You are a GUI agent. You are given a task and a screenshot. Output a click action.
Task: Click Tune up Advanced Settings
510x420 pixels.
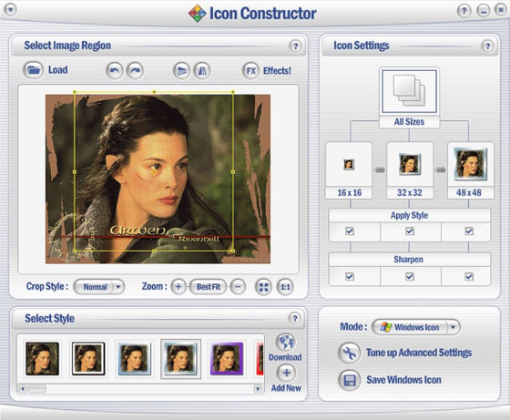tap(419, 353)
